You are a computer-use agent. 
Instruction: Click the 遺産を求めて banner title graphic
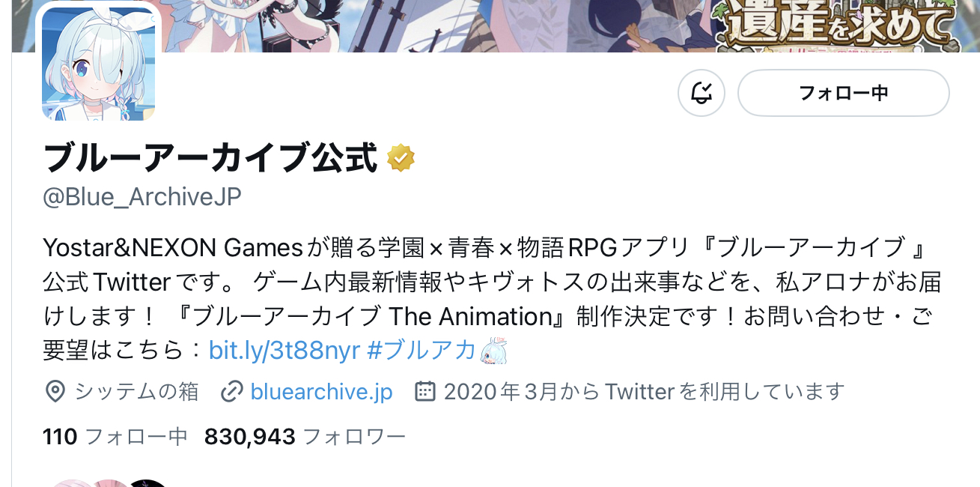[838, 26]
